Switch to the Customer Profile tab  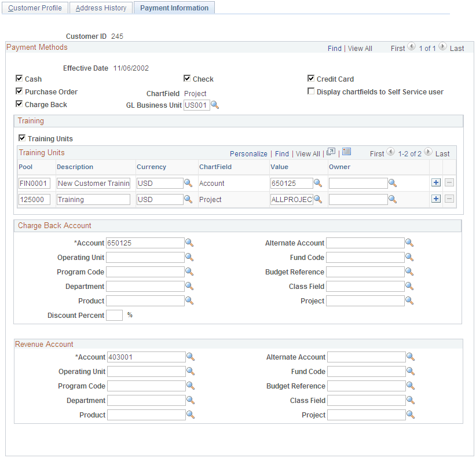35,8
